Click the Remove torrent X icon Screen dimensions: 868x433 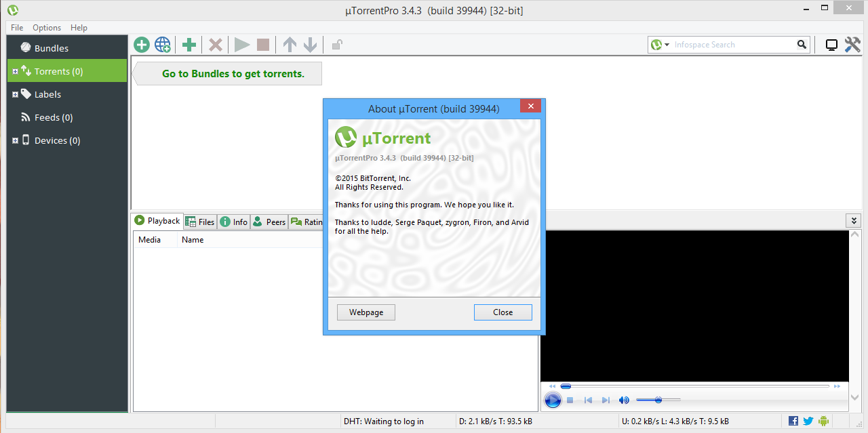coord(216,45)
